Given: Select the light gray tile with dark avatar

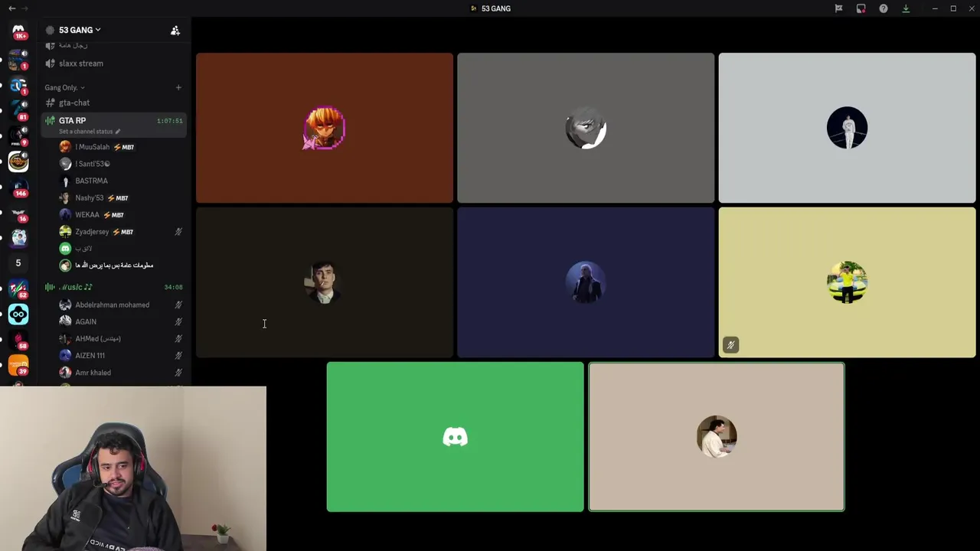Looking at the screenshot, I should pos(847,128).
